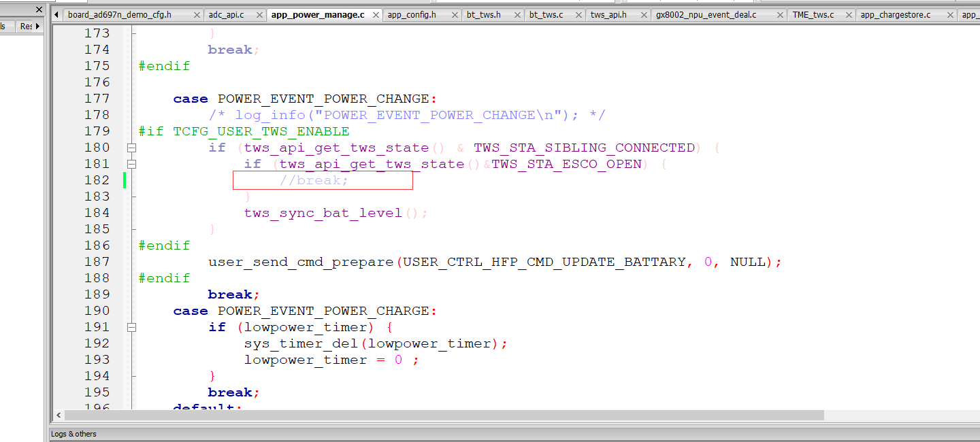
Task: Open the tws_api.h tab
Action: tap(608, 14)
